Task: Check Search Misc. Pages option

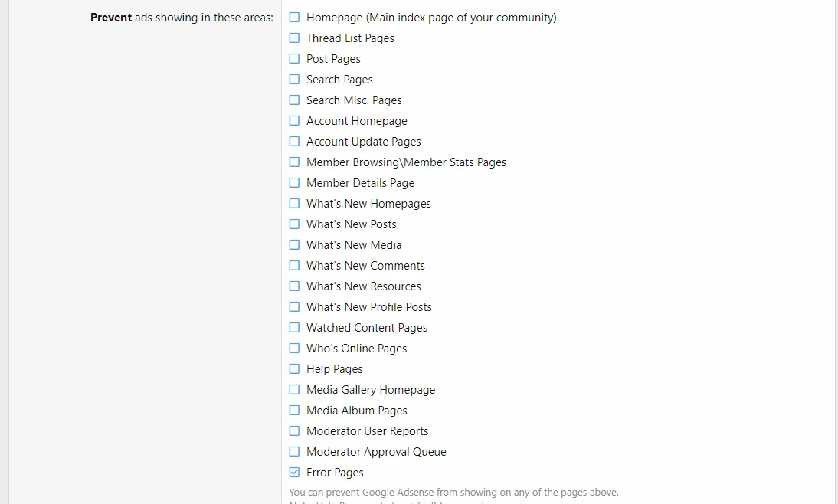Action: click(294, 100)
